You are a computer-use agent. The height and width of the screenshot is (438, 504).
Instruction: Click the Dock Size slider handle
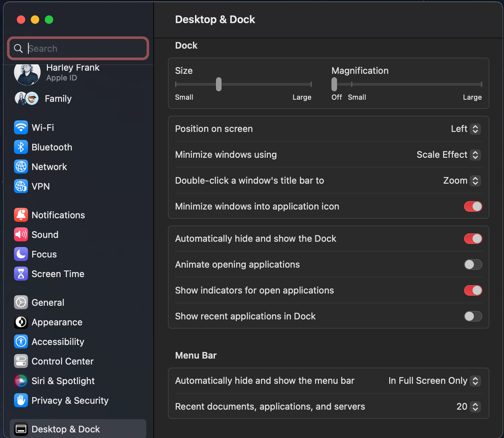(219, 84)
